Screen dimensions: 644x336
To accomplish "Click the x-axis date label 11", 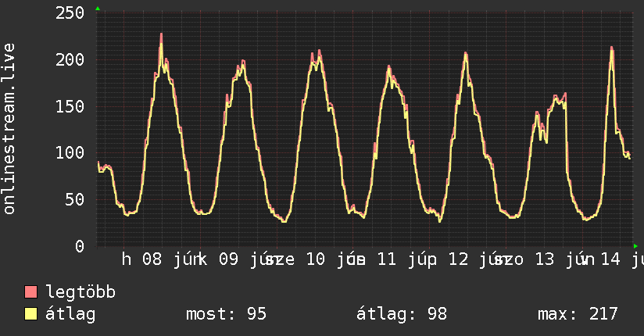I will pyautogui.click(x=387, y=259).
